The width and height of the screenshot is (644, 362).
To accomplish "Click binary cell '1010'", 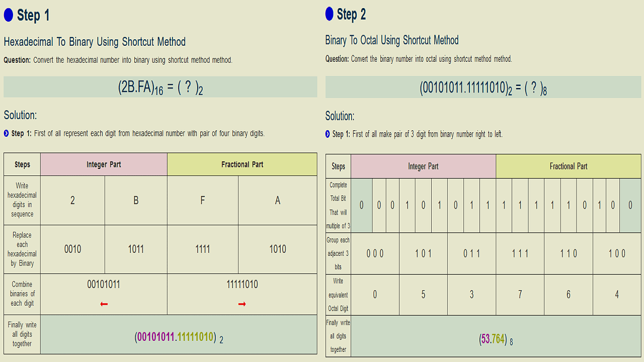I will tap(277, 249).
